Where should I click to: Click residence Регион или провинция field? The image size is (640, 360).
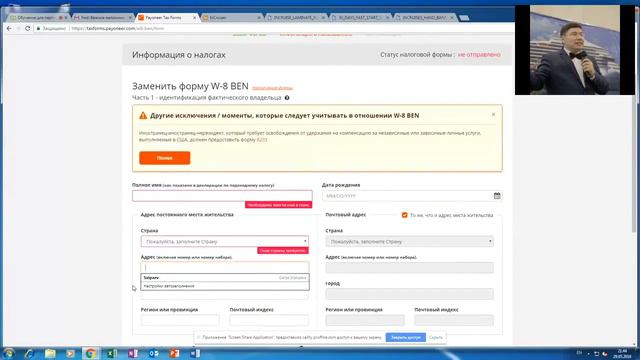point(180,320)
